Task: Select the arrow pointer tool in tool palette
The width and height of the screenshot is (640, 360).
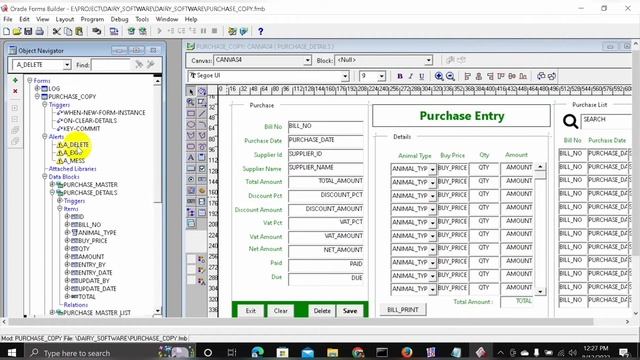Action: tap(191, 91)
